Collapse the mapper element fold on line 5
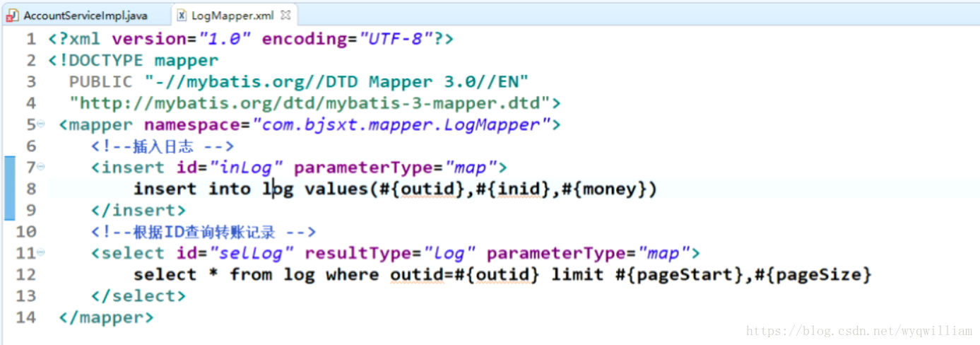980x345 pixels. click(x=41, y=124)
